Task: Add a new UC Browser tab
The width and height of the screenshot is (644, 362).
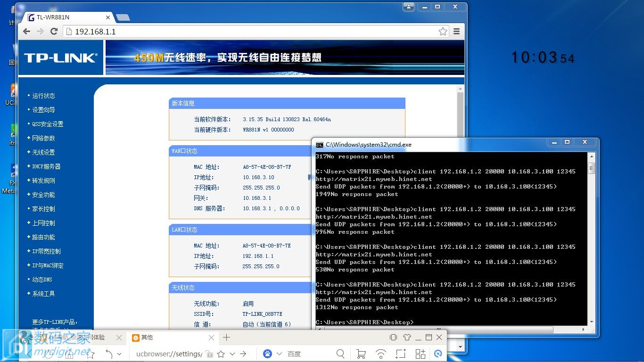Action: tap(226, 337)
